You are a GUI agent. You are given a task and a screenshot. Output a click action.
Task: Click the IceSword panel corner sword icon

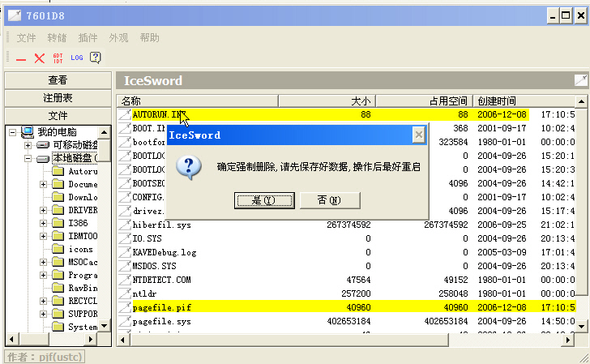[x=581, y=79]
